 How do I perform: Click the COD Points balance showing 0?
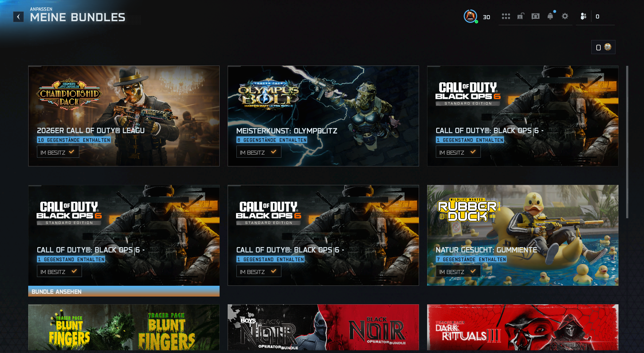pyautogui.click(x=598, y=47)
